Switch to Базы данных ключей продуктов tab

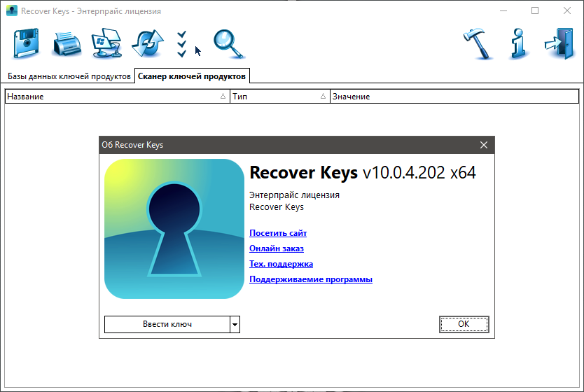pos(69,76)
